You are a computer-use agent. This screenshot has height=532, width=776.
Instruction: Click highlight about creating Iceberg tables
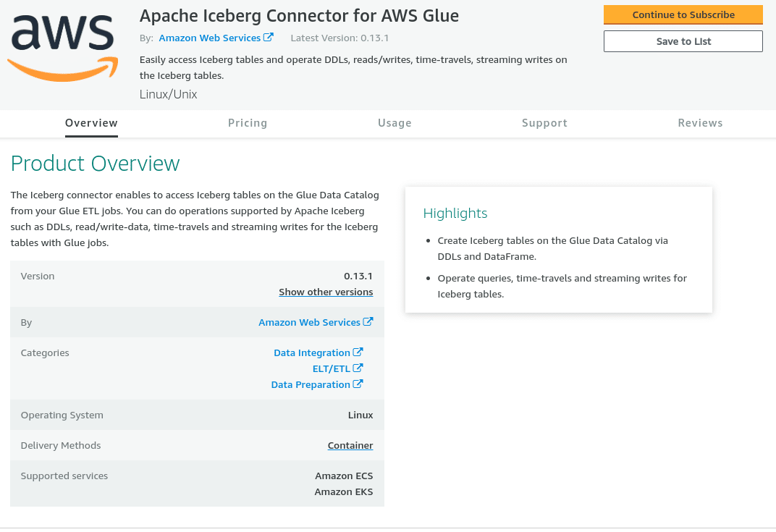point(553,248)
